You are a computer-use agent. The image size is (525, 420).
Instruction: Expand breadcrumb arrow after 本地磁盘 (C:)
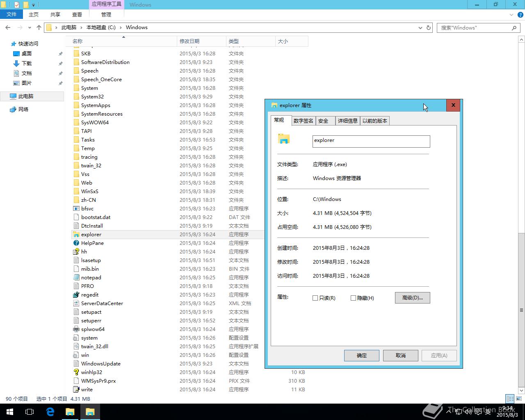click(x=121, y=27)
